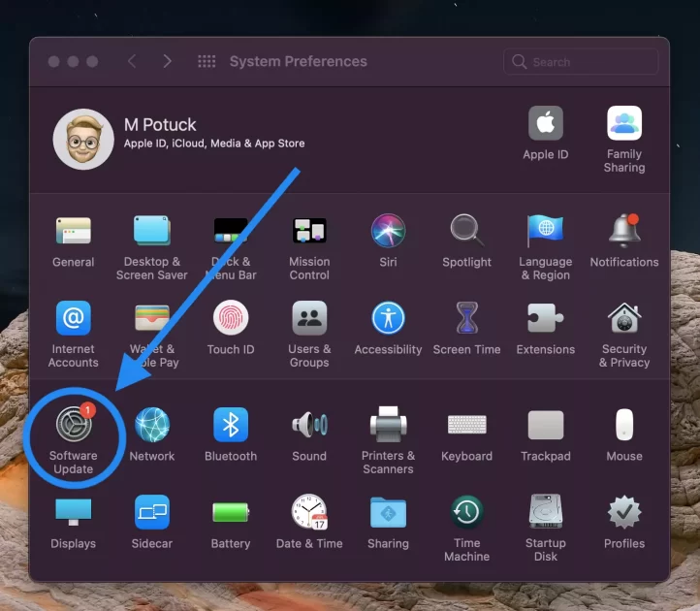
Task: Open Sidecar settings
Action: [152, 513]
